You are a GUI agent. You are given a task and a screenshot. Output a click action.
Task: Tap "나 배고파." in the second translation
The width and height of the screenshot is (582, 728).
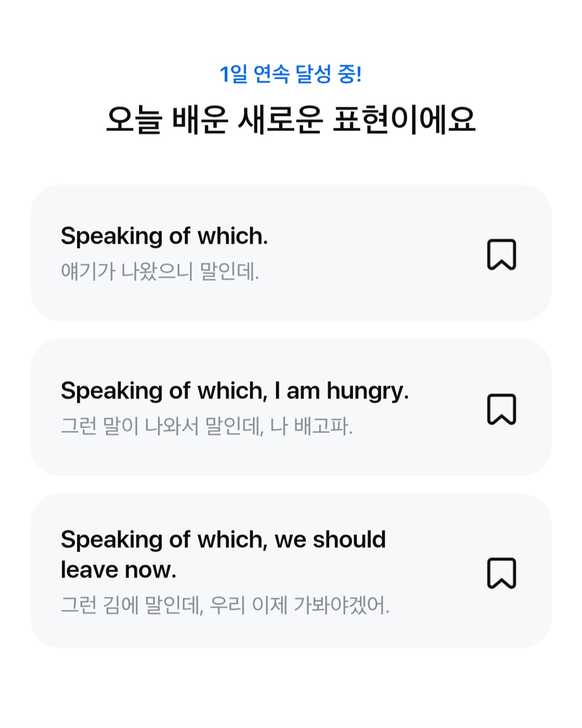tap(311, 426)
